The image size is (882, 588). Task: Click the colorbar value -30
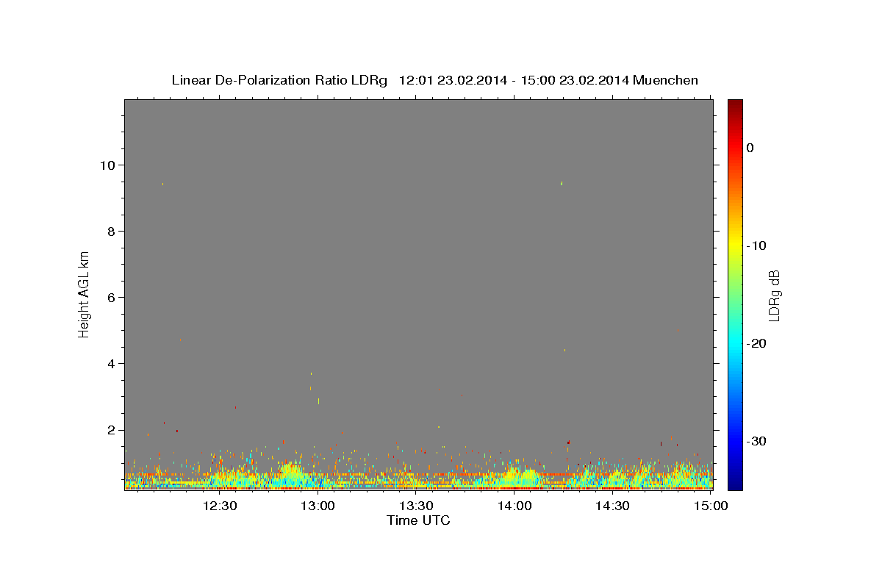[757, 441]
